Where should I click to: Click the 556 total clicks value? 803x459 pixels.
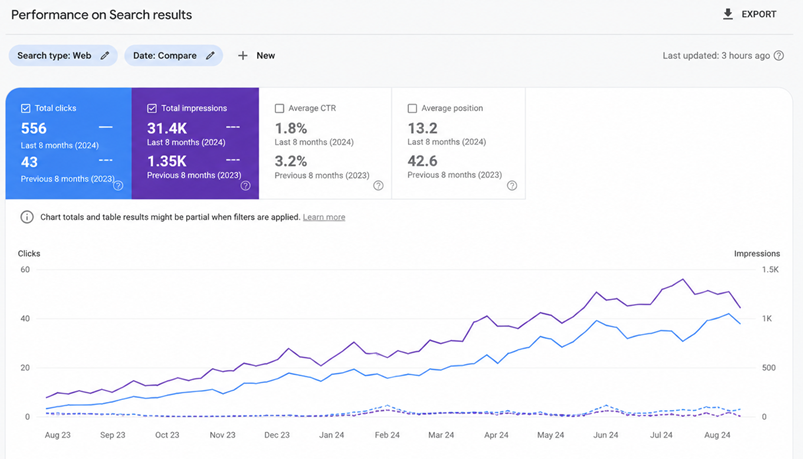(x=34, y=128)
